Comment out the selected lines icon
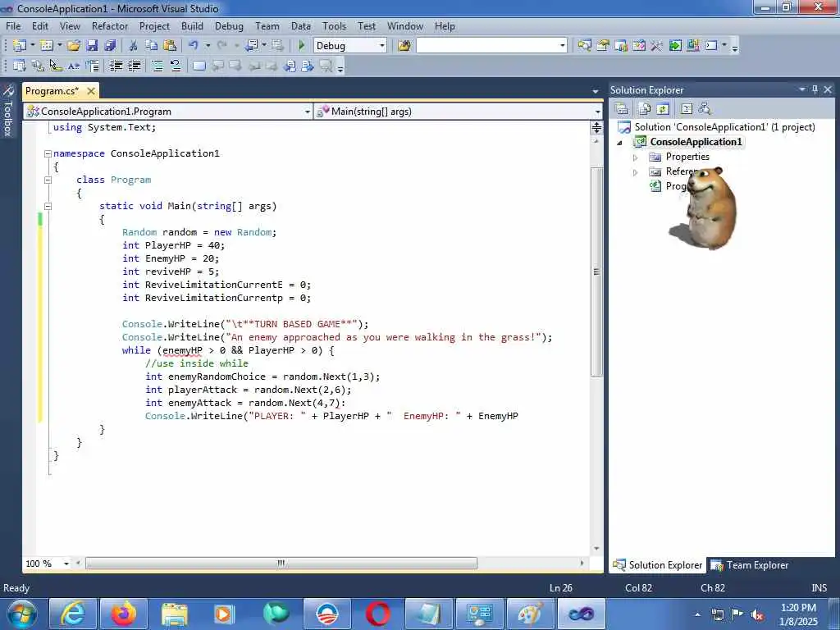The image size is (840, 630). (x=157, y=66)
